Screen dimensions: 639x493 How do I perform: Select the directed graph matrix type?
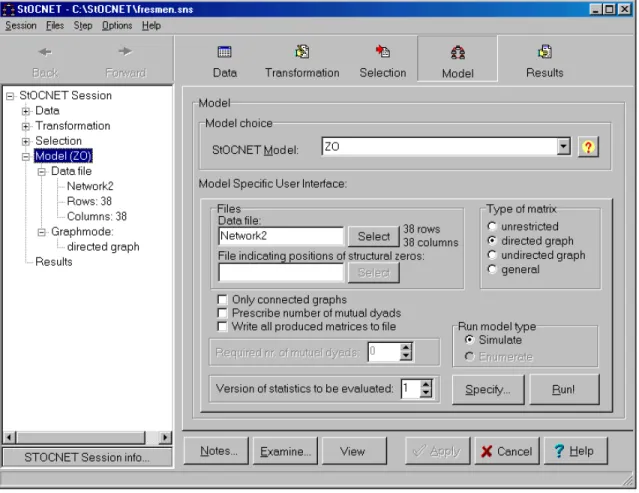point(492,240)
